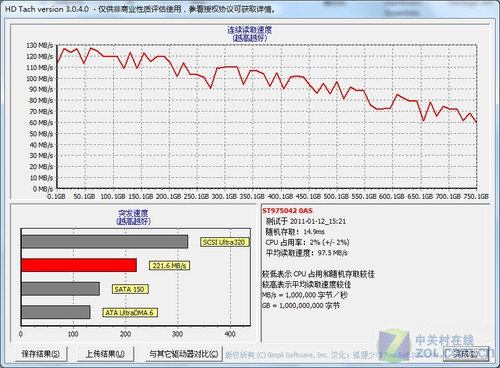
Task: Click the 平均读取速度 97.5 MB/s line
Action: coord(306,253)
